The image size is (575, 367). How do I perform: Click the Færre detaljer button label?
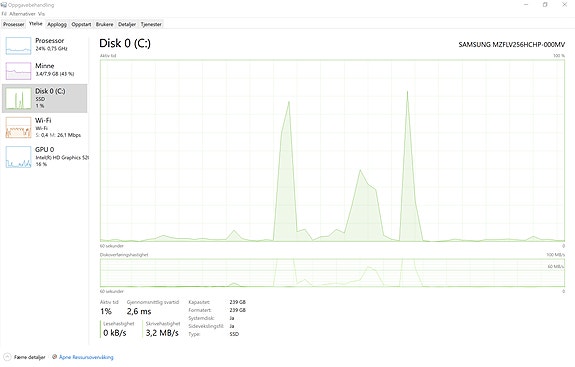(x=30, y=357)
